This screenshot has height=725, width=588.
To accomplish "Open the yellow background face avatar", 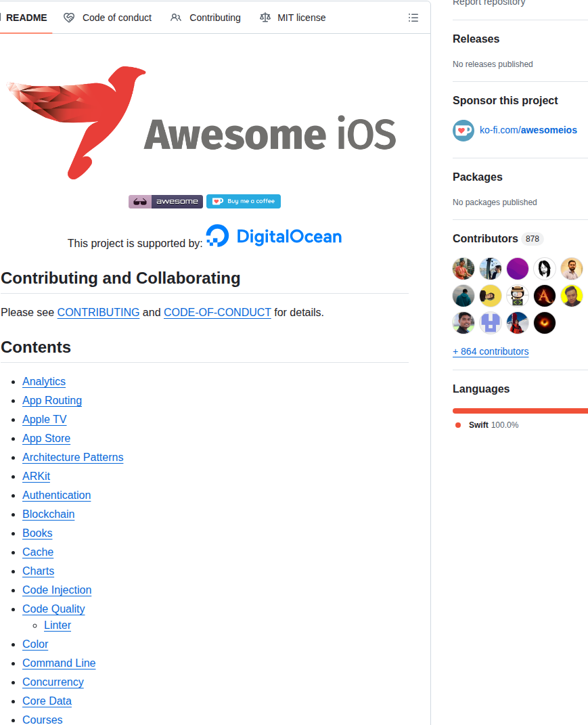I will (572, 296).
